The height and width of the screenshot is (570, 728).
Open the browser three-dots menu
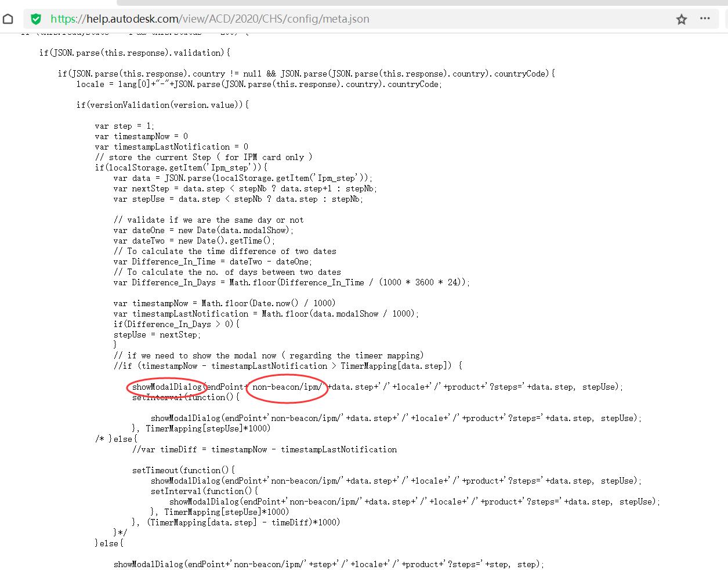tap(705, 19)
